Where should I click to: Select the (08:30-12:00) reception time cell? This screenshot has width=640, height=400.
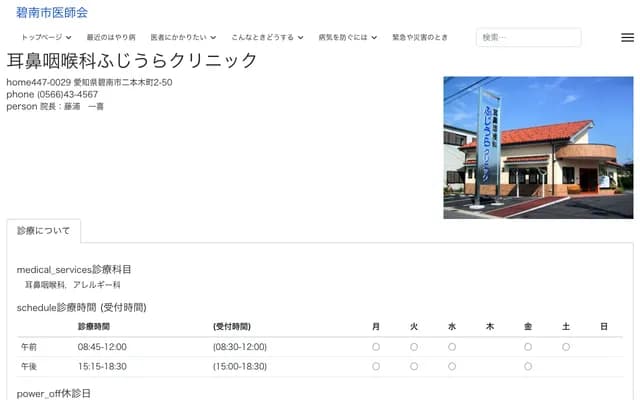240,347
